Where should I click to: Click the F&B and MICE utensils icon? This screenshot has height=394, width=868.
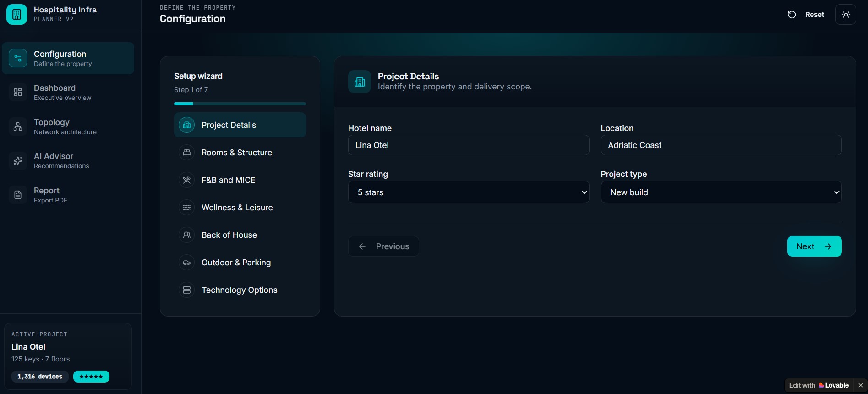(186, 180)
